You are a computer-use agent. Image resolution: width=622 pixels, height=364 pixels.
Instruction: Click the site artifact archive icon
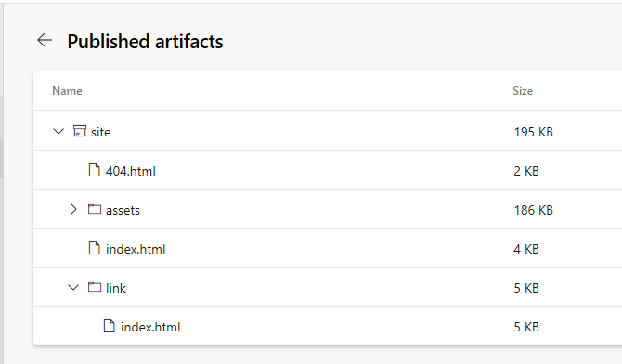tap(79, 131)
